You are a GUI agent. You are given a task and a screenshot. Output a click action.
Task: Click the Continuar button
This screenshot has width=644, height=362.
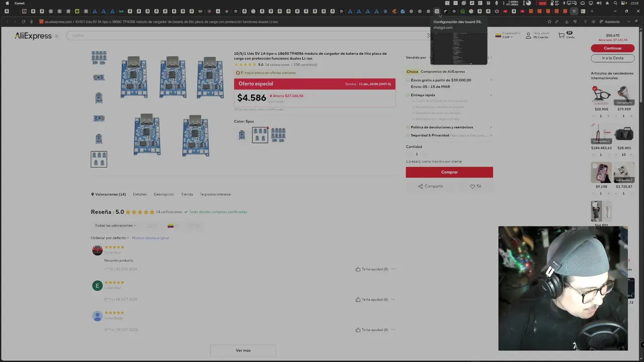tap(612, 48)
